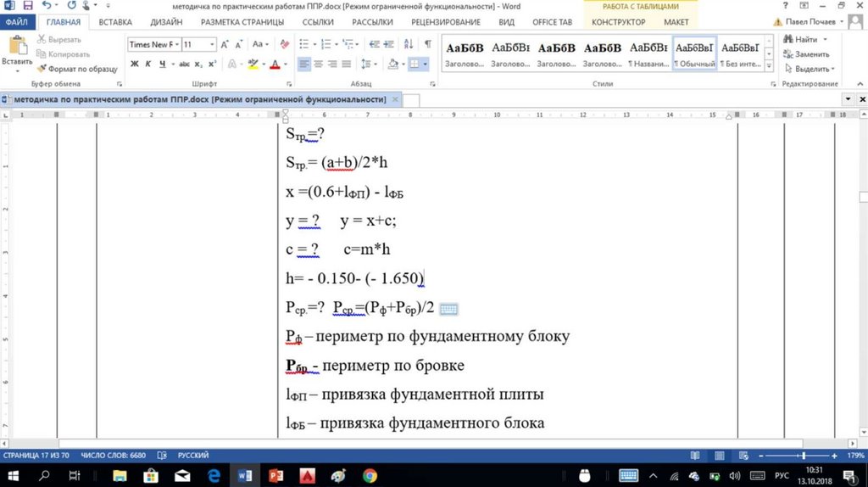Open the borders dropdown
Screen dimensions: 868x487
pos(425,64)
